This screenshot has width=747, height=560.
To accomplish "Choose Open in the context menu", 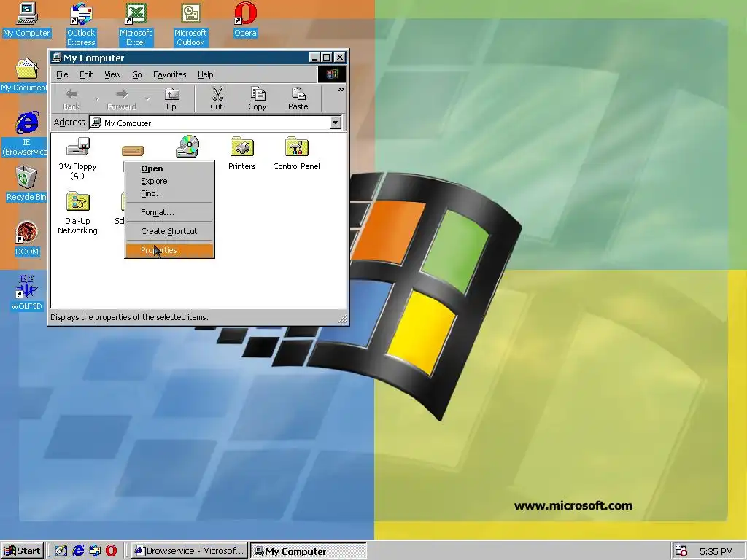I will coord(169,168).
